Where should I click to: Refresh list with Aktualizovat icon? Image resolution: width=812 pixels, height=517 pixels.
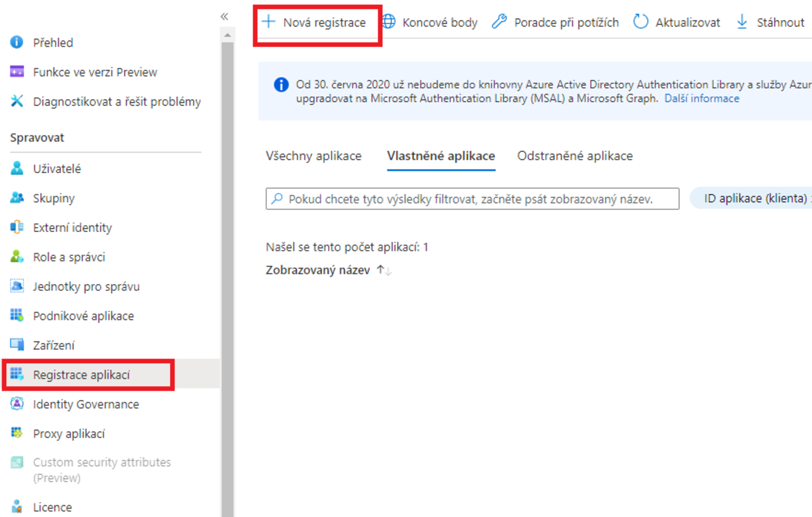pyautogui.click(x=640, y=22)
